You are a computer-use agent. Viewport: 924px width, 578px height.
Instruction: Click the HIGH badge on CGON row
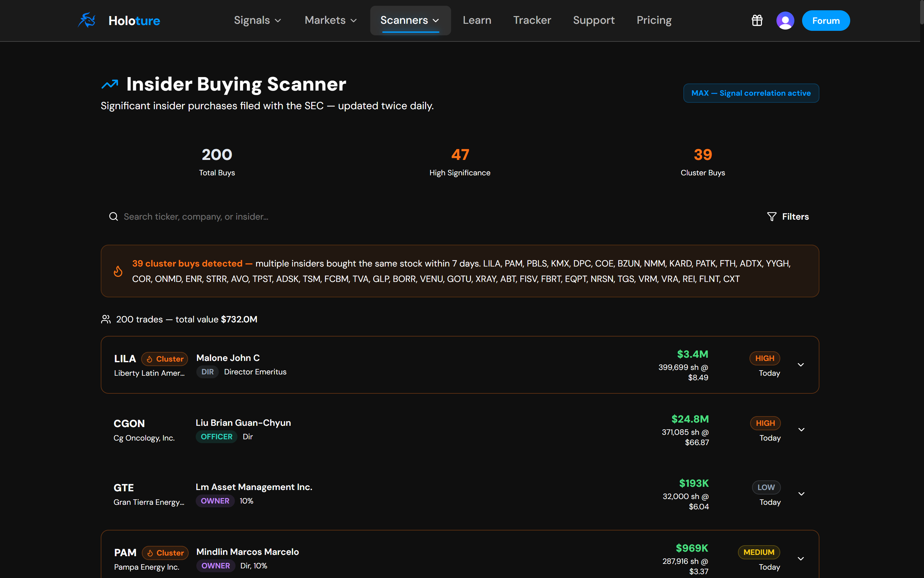[x=765, y=423]
